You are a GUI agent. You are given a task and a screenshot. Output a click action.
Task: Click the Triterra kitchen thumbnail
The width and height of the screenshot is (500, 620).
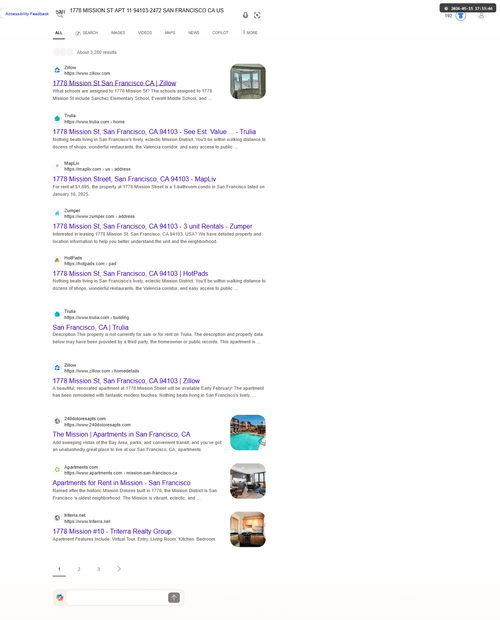point(248,529)
